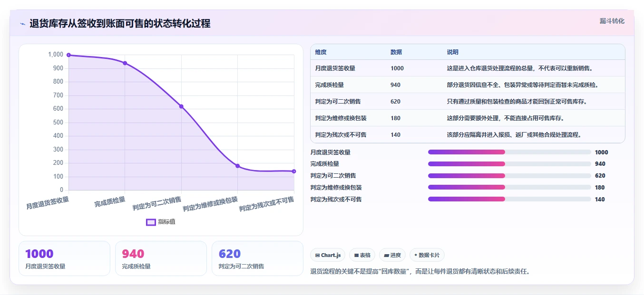The height and width of the screenshot is (295, 644).
Task: Click the description starting 这部分需要额外处理
Action: tap(505, 118)
